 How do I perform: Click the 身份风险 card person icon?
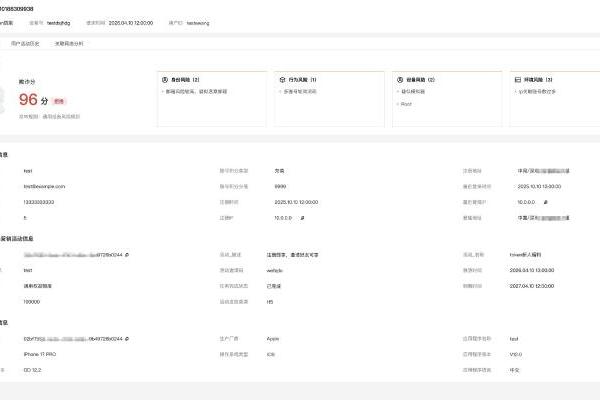[165, 80]
